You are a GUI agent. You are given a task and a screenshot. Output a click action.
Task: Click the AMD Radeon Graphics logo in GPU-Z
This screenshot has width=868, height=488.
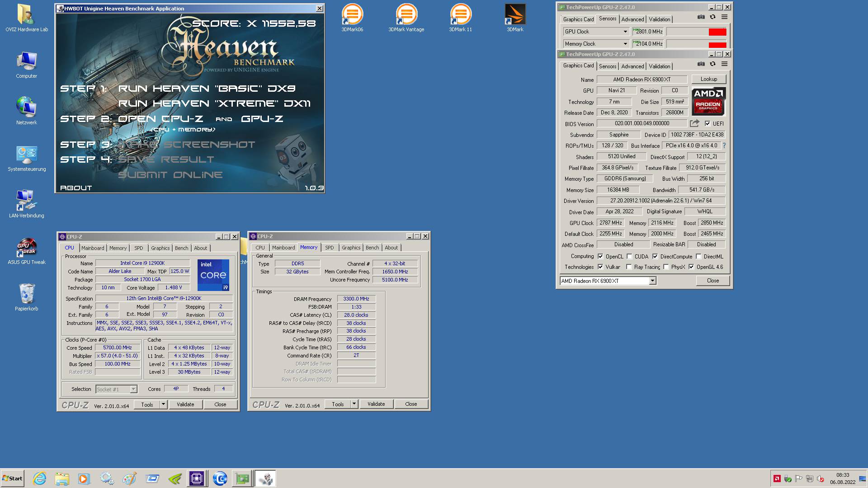(x=708, y=101)
